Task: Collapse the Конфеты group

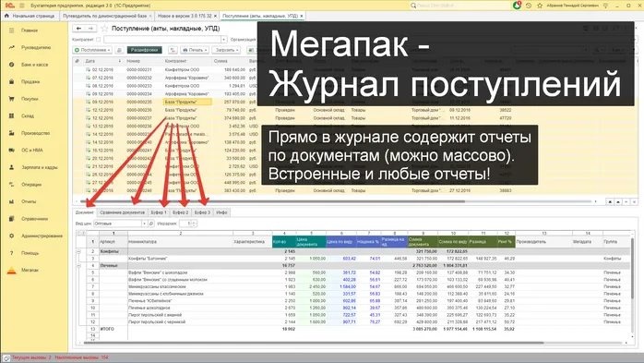Action: point(79,251)
